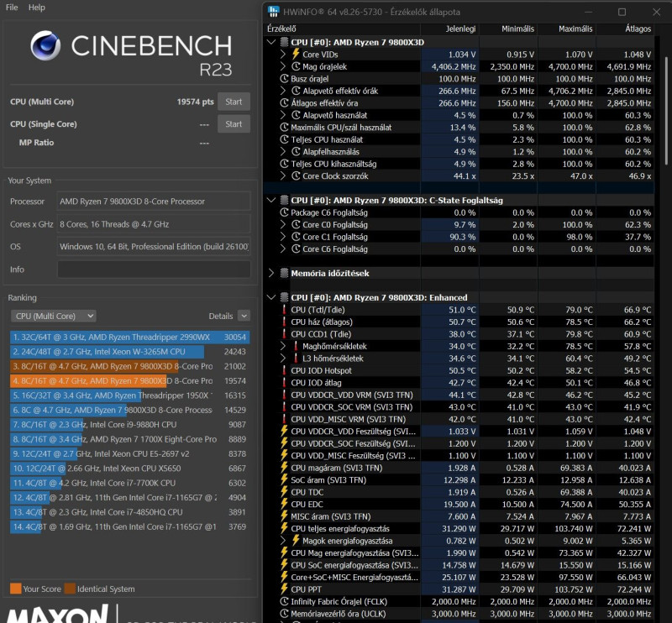
Task: Open the CPU (Multi Core) ranking dropdown
Action: (x=53, y=316)
